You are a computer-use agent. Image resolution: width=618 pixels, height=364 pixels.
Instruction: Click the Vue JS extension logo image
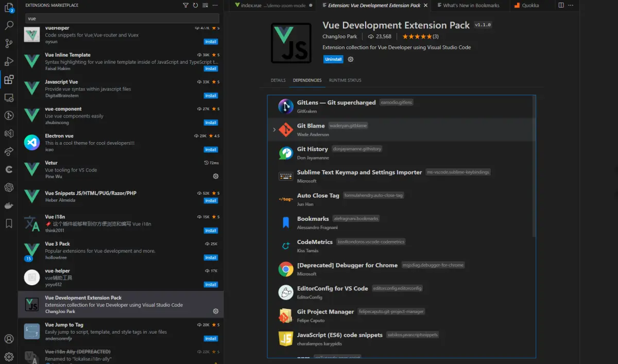click(291, 43)
